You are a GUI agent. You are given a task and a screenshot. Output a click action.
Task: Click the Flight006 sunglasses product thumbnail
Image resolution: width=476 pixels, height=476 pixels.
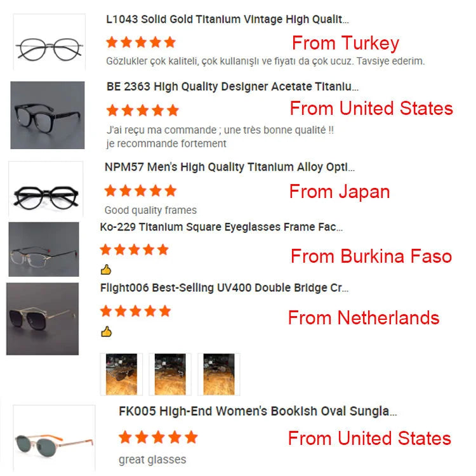coord(43,319)
